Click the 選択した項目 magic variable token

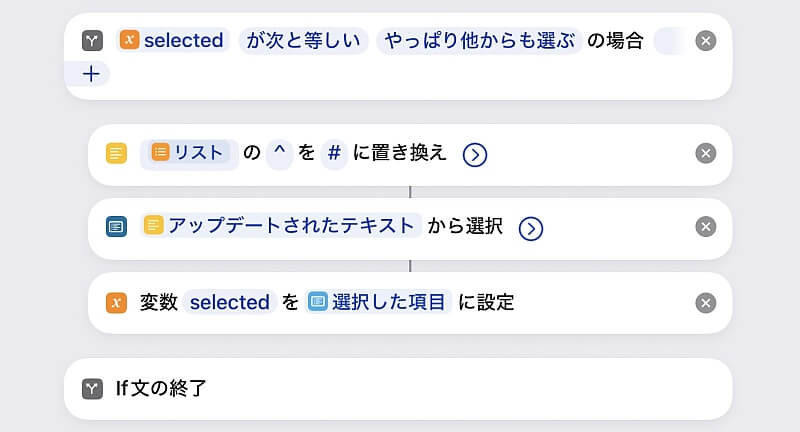pyautogui.click(x=378, y=302)
